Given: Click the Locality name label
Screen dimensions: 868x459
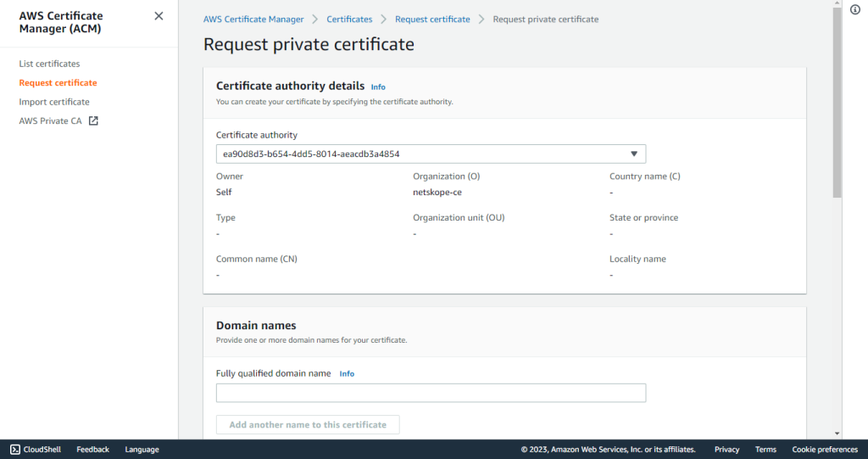Looking at the screenshot, I should (x=637, y=259).
